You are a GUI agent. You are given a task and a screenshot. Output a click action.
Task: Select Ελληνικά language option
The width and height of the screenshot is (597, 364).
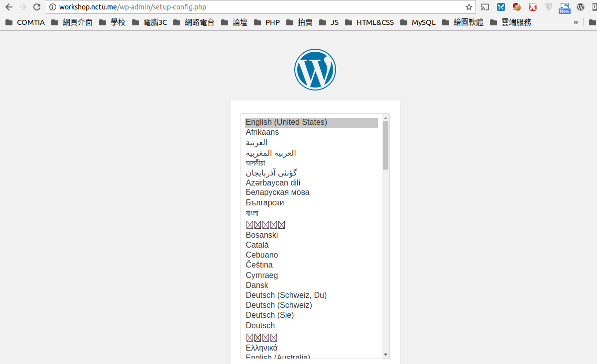pos(311,348)
